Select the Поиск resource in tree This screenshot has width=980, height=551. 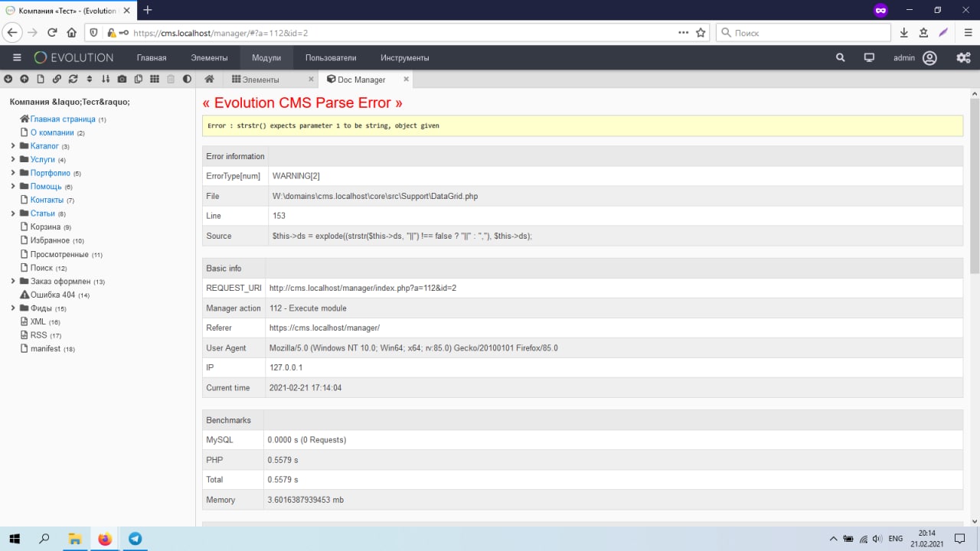(41, 268)
